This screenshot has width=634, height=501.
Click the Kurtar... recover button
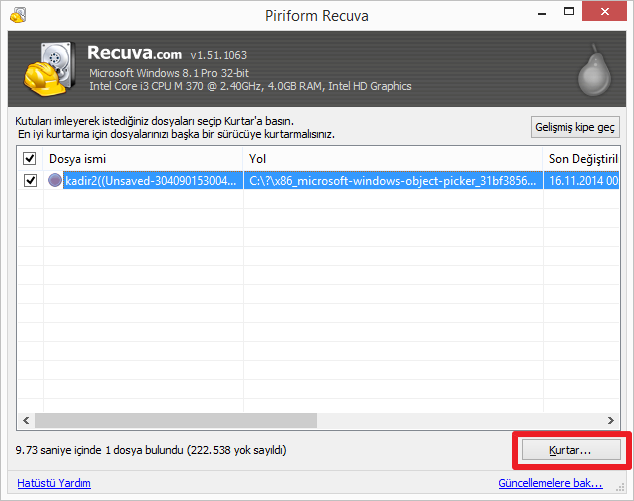pos(571,450)
